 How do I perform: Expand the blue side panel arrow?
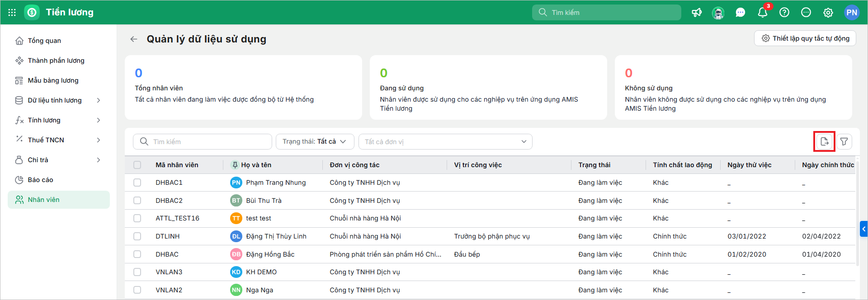[x=863, y=229]
